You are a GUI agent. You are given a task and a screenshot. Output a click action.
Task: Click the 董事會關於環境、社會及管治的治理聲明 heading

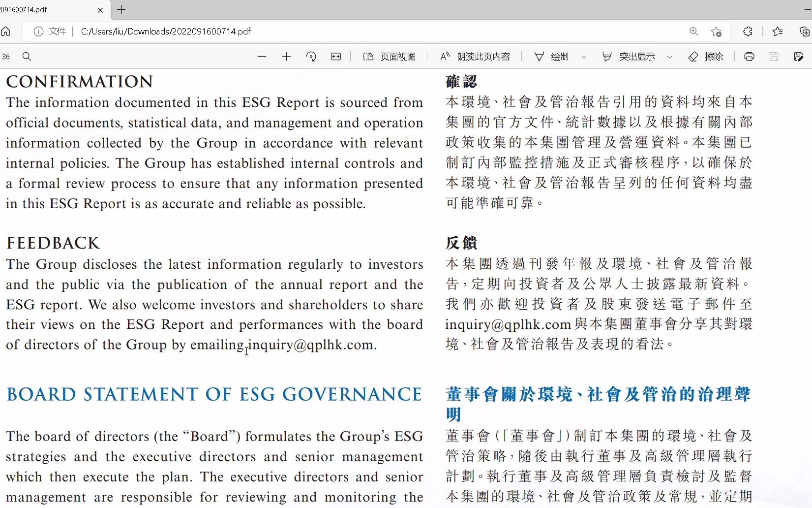point(599,405)
